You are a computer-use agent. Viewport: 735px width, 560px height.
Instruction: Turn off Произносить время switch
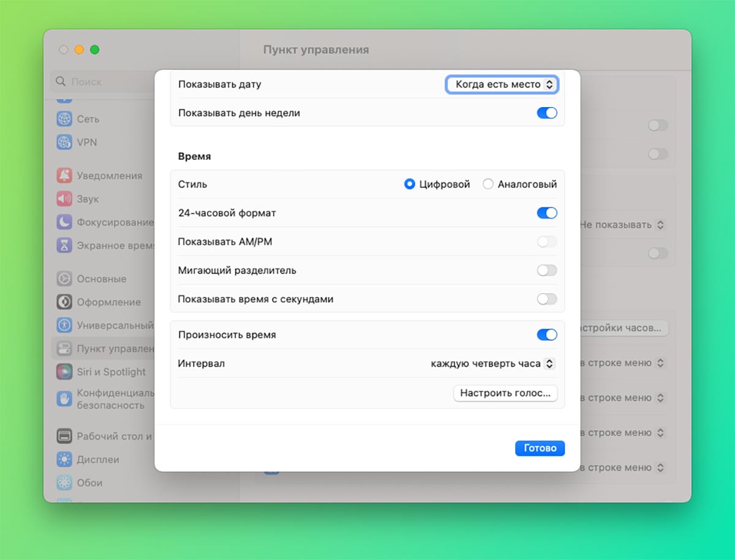point(547,335)
